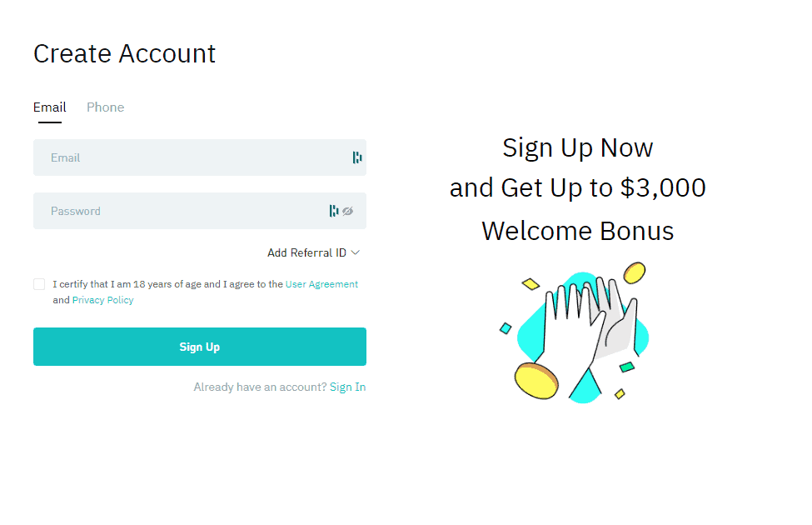Click inside the Email input field
This screenshot has width=812, height=525.
[167, 157]
